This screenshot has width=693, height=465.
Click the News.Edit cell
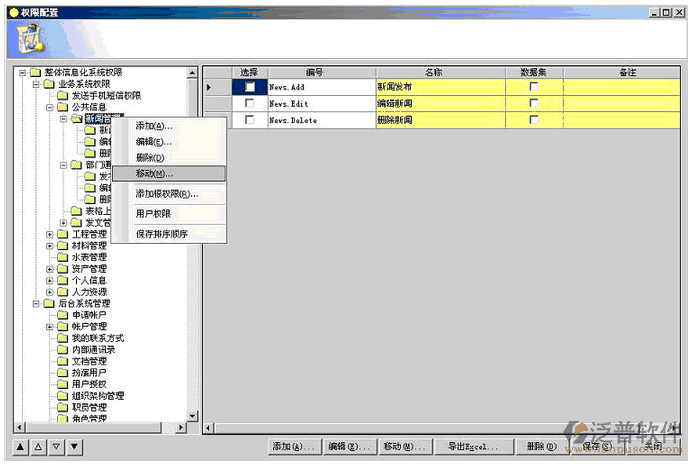(322, 103)
